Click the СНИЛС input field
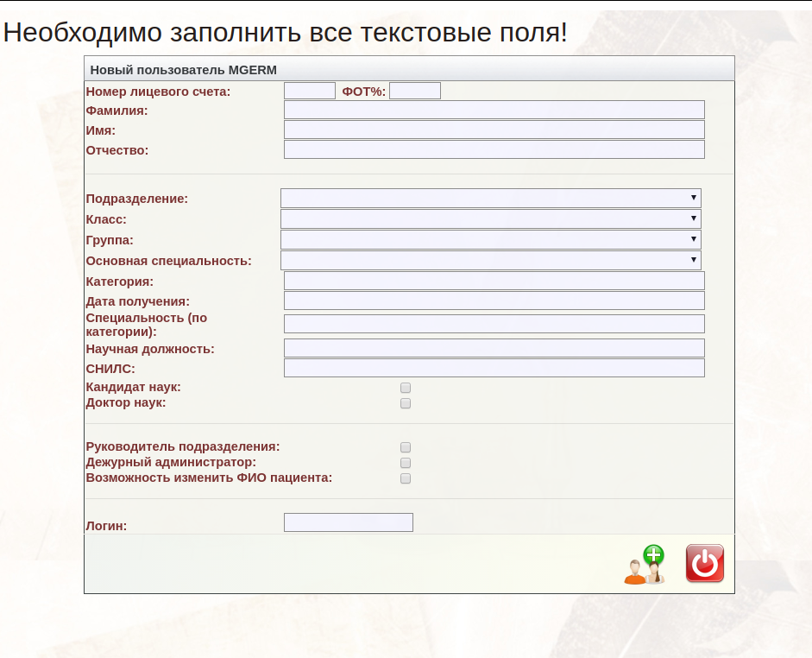 pyautogui.click(x=494, y=368)
